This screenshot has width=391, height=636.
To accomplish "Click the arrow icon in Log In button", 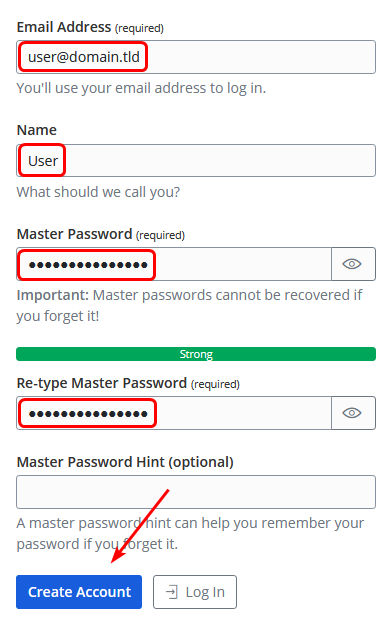I will pyautogui.click(x=172, y=592).
